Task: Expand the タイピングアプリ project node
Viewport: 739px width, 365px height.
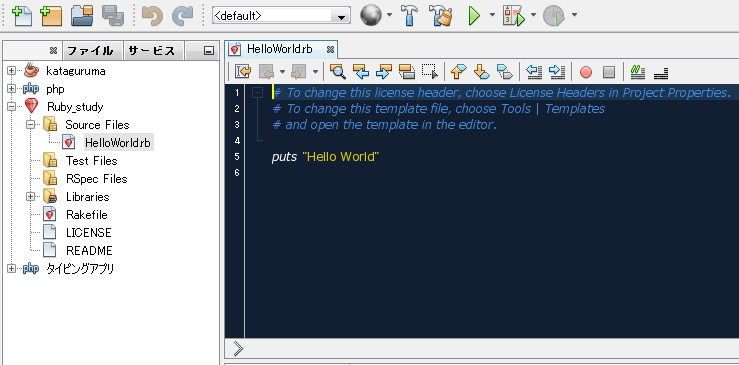Action: click(x=12, y=269)
